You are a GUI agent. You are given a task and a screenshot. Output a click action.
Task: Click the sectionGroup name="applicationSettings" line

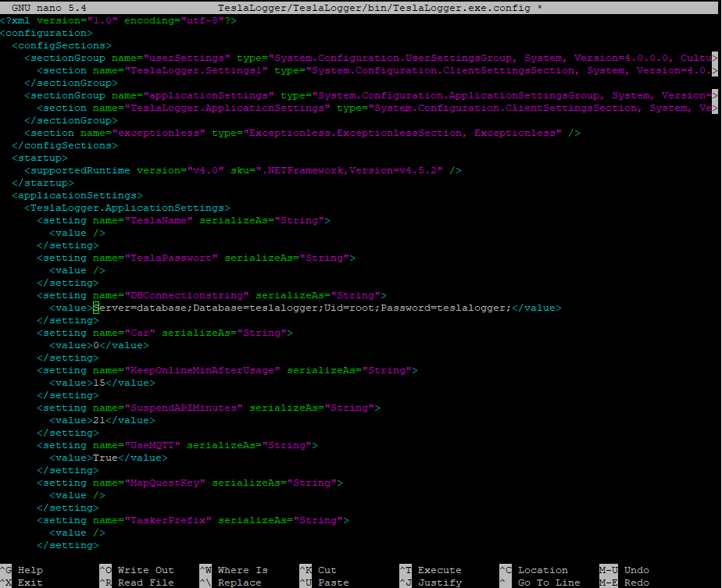[x=371, y=96]
